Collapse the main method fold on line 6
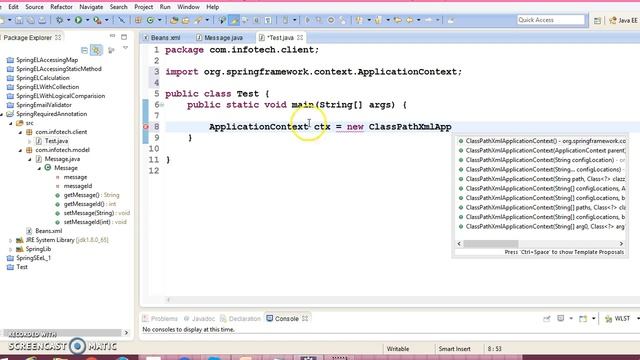640x360 pixels. [162, 105]
